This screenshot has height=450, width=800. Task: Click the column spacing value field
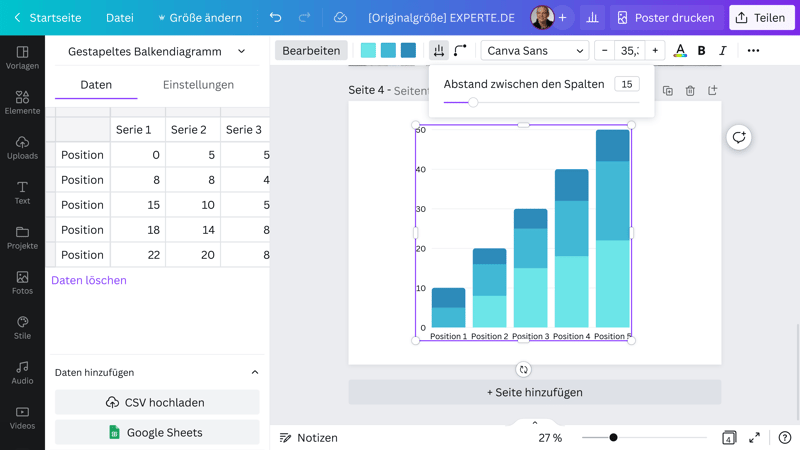[x=627, y=84]
